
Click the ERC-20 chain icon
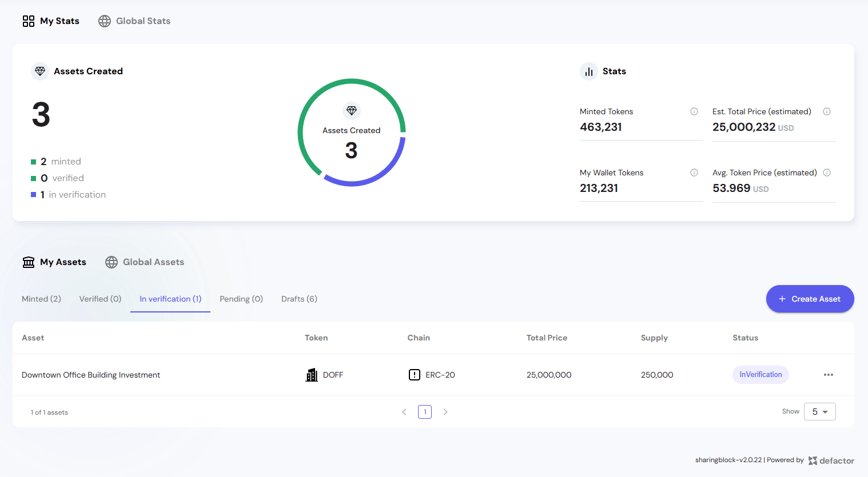point(415,375)
